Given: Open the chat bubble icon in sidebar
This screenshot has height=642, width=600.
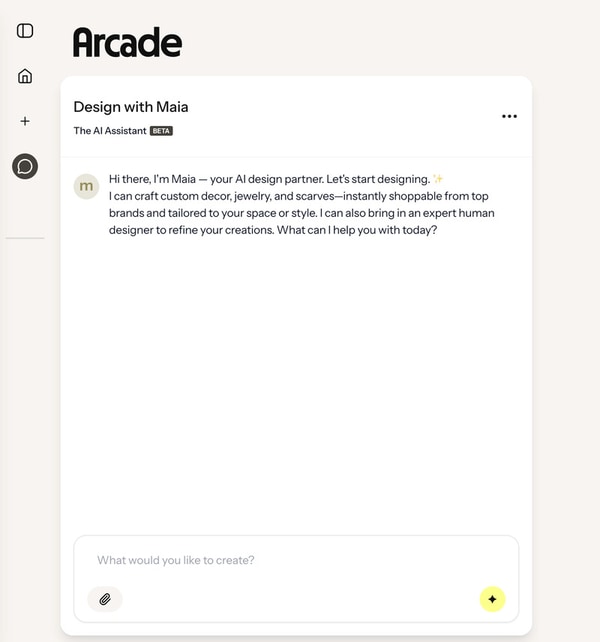Looking at the screenshot, I should tap(25, 166).
